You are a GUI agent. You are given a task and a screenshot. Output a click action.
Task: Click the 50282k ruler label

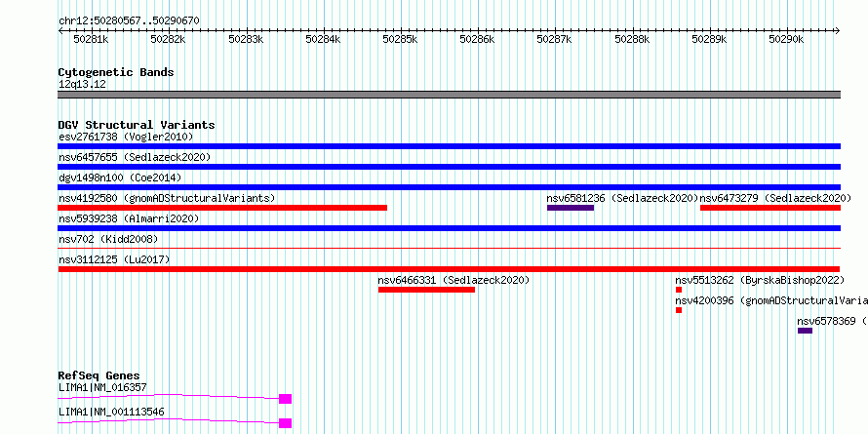(169, 39)
